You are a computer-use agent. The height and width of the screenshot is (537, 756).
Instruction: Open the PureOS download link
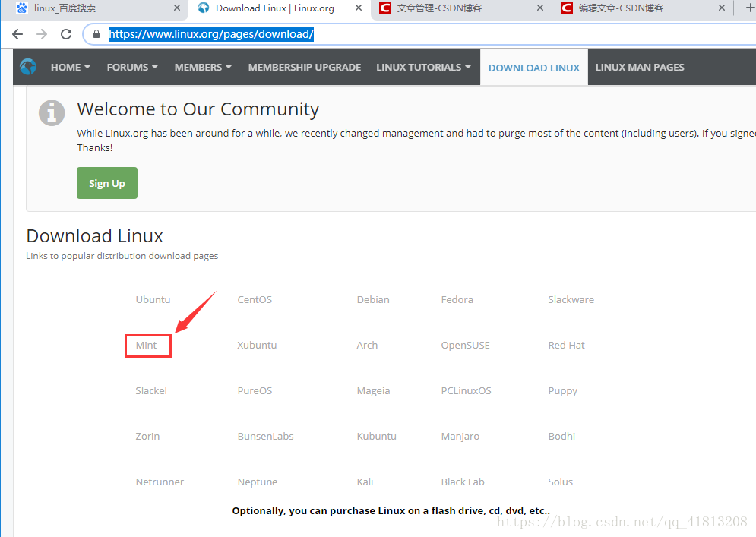point(255,390)
